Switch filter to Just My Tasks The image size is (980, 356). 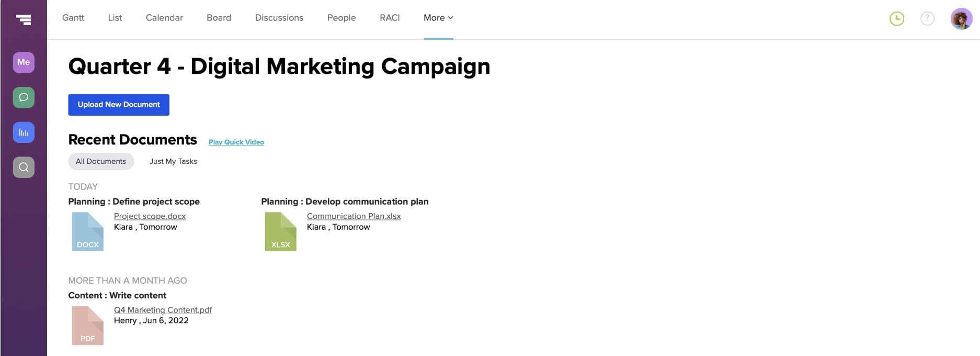173,161
